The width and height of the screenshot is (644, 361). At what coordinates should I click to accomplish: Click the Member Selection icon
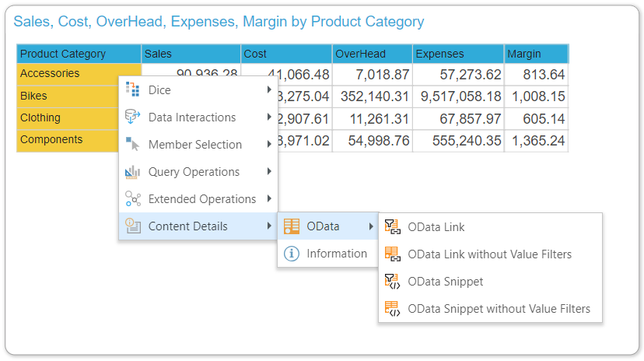(133, 145)
